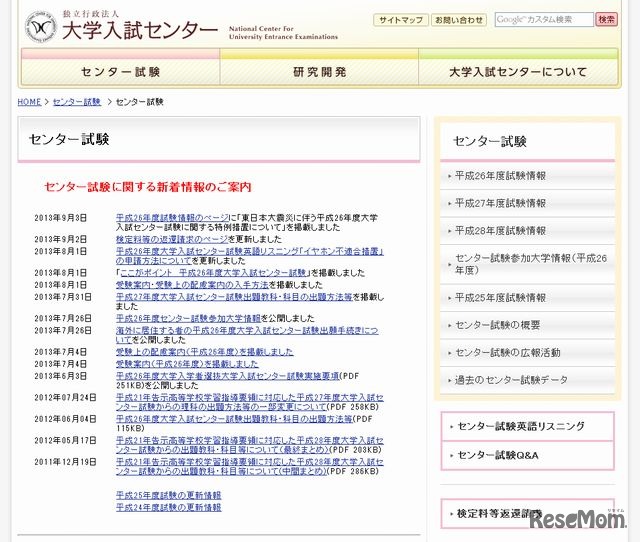This screenshot has width=640, height=542.
Task: Click the 検索 search button
Action: point(606,20)
